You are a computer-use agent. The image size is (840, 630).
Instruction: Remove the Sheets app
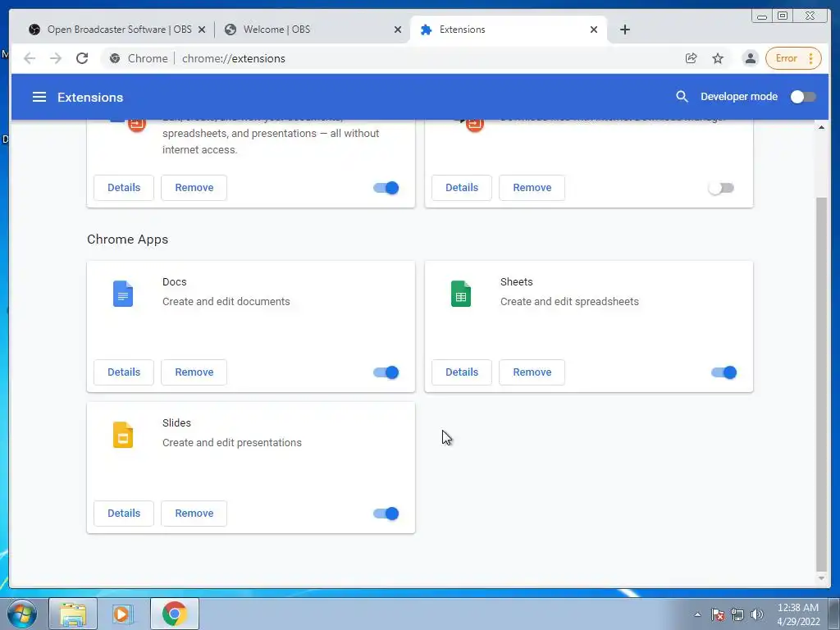click(532, 372)
